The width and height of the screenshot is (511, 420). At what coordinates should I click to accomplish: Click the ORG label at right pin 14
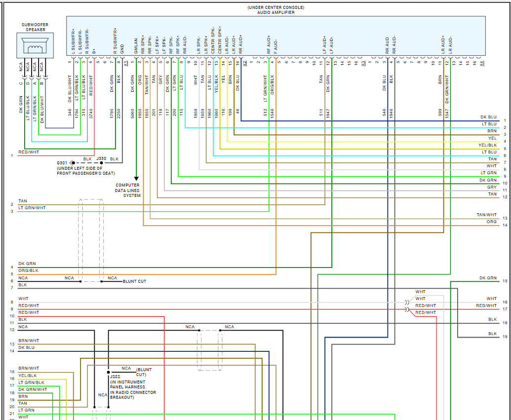[491, 222]
